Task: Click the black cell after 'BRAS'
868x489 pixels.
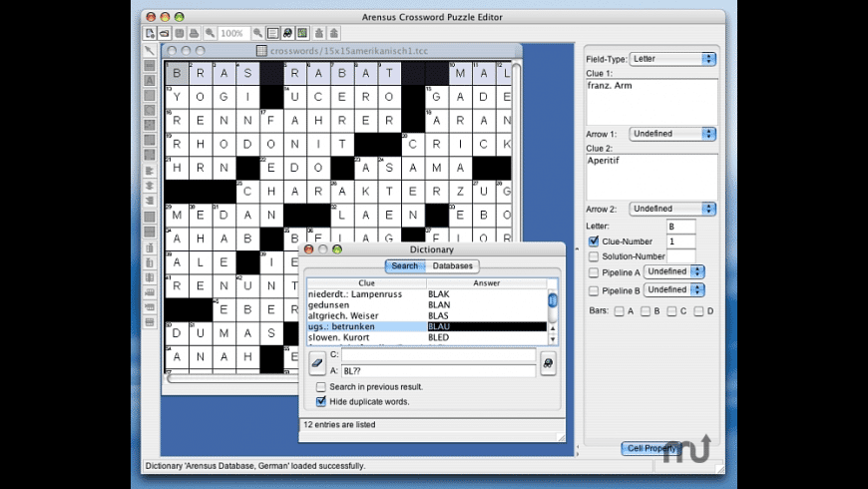Action: (x=271, y=73)
